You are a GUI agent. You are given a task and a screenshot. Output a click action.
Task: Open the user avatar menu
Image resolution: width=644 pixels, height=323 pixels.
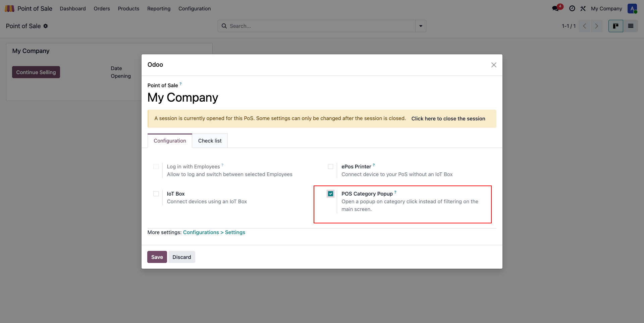[x=632, y=8]
